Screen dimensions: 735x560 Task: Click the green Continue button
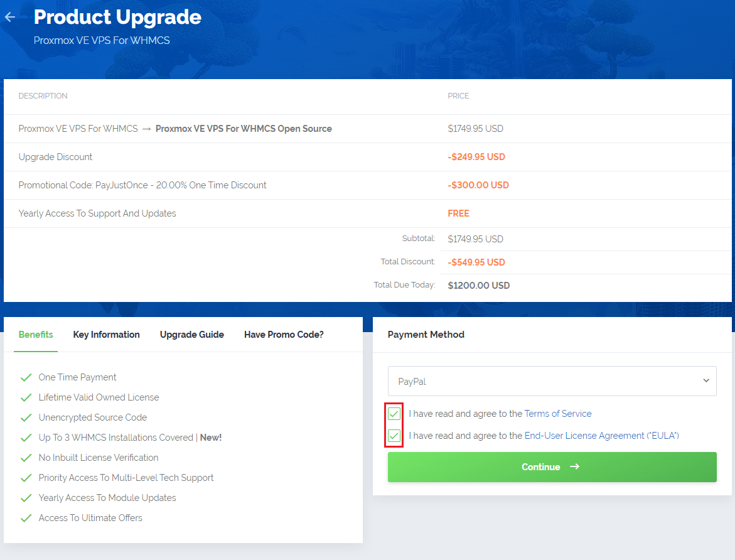point(552,466)
